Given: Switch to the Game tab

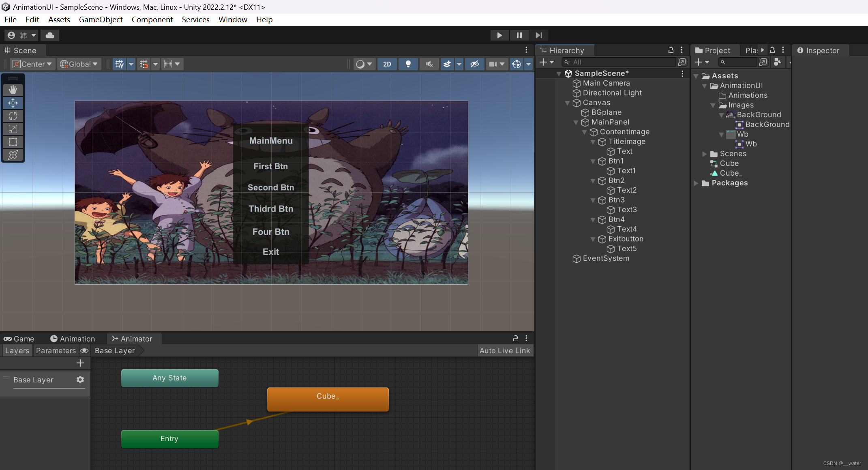Looking at the screenshot, I should click(19, 339).
